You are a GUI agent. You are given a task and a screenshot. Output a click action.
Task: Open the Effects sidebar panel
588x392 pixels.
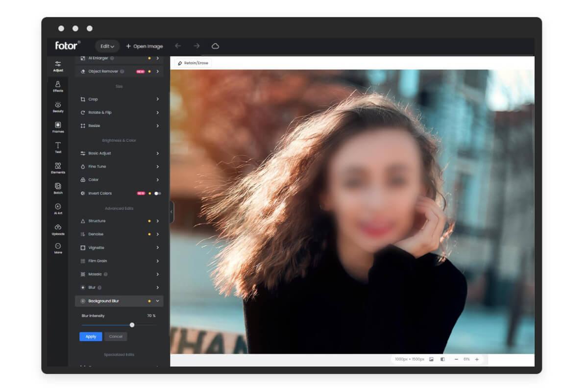click(x=58, y=87)
